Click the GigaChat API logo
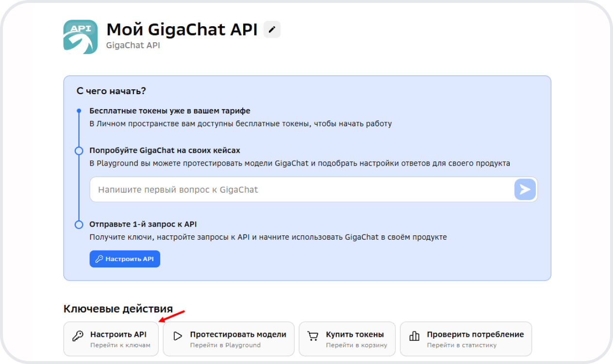This screenshot has height=364, width=613. [81, 37]
